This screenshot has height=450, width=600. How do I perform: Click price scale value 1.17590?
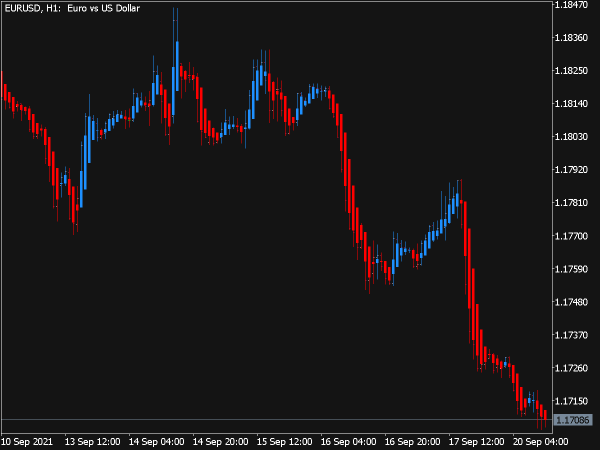(571, 269)
